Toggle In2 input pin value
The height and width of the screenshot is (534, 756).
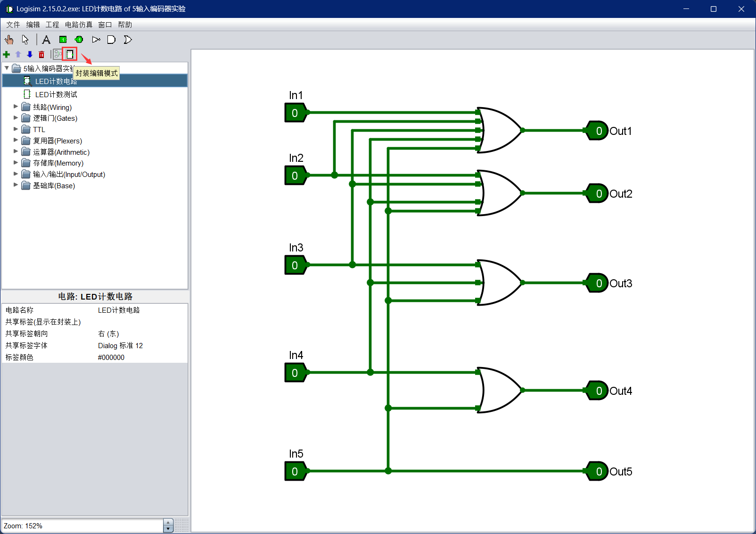tap(295, 176)
